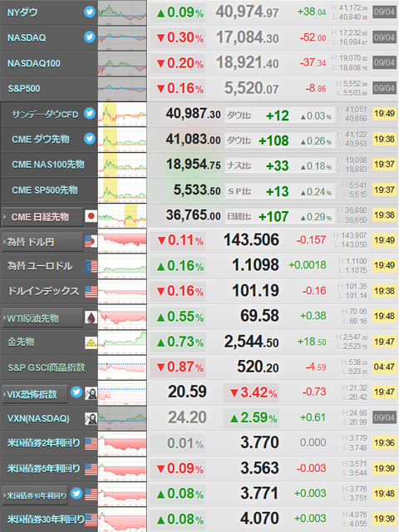399x532 pixels.
Task: Click the grim reaper icon beside VIX恐怖指数
Action: tap(91, 393)
